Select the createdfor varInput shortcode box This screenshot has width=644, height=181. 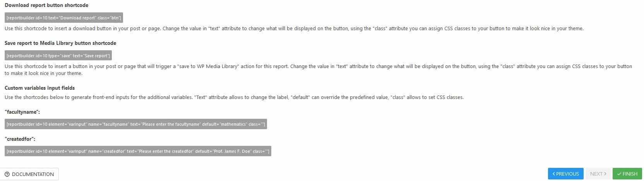point(138,151)
